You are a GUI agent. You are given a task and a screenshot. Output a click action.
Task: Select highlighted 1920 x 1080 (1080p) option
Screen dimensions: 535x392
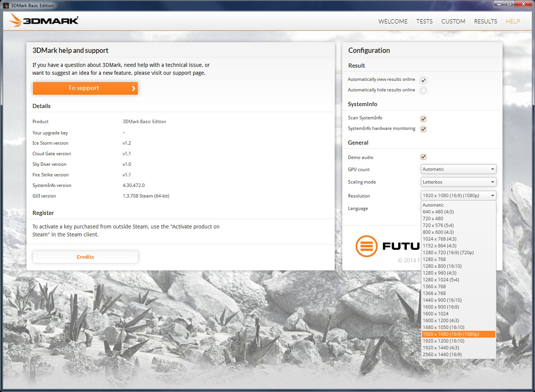click(x=458, y=334)
